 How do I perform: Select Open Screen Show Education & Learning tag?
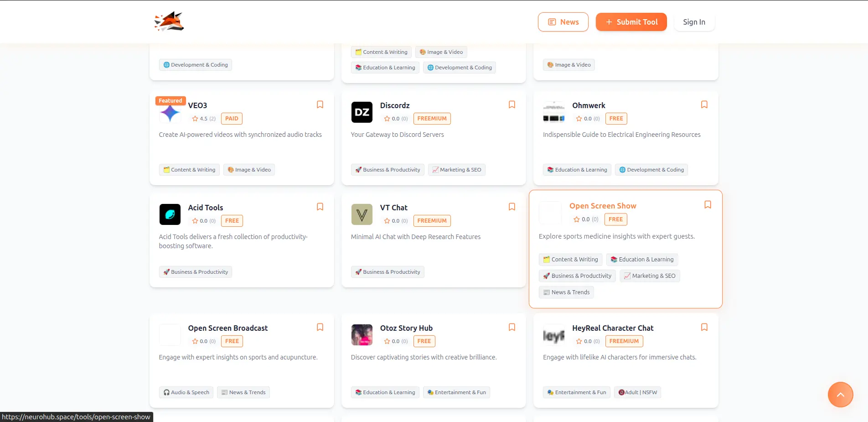pyautogui.click(x=642, y=260)
